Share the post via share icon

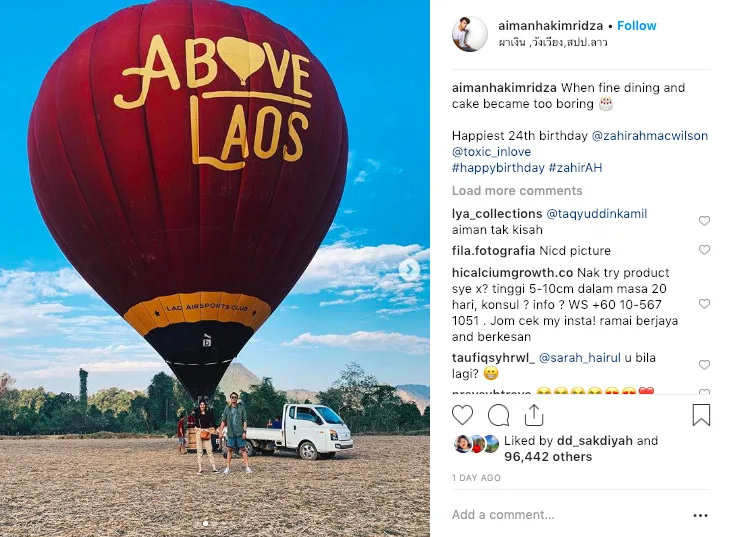pos(534,415)
